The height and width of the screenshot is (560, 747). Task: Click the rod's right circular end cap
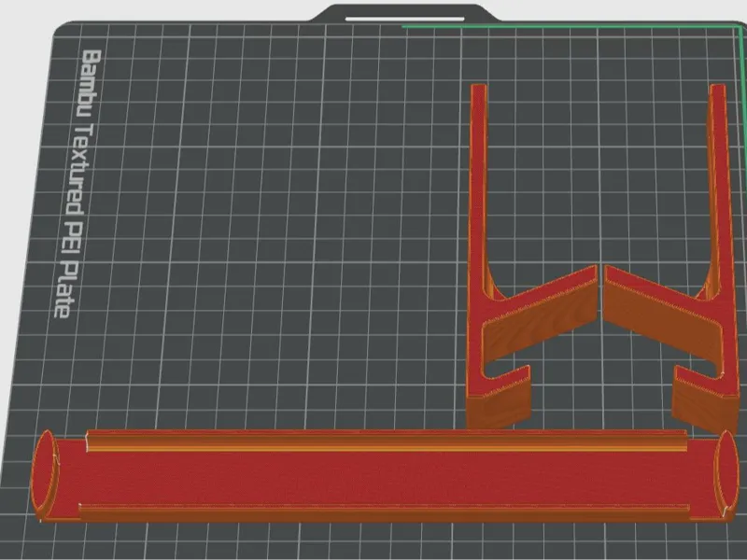[x=726, y=474]
